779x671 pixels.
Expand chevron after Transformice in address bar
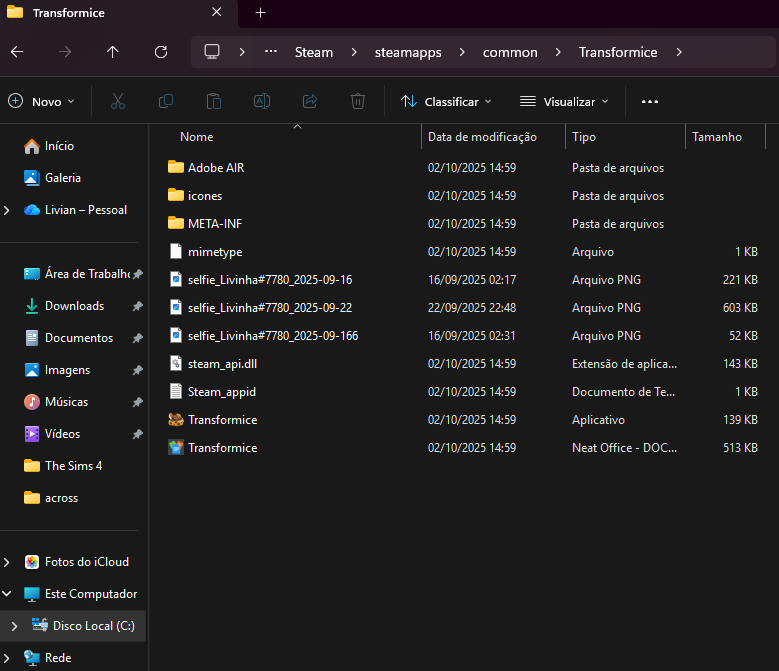pyautogui.click(x=679, y=52)
